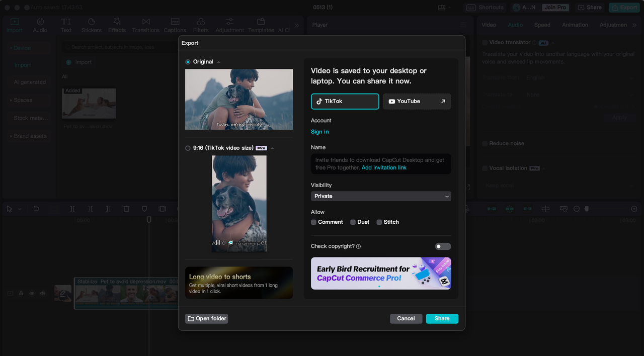Collapse the Original preview arrow
This screenshot has height=356, width=644.
point(218,62)
